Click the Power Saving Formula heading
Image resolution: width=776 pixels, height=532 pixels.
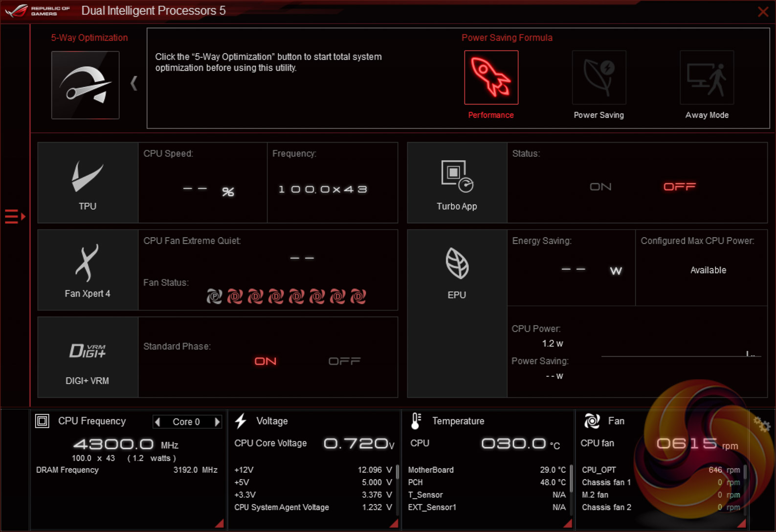[x=507, y=38]
